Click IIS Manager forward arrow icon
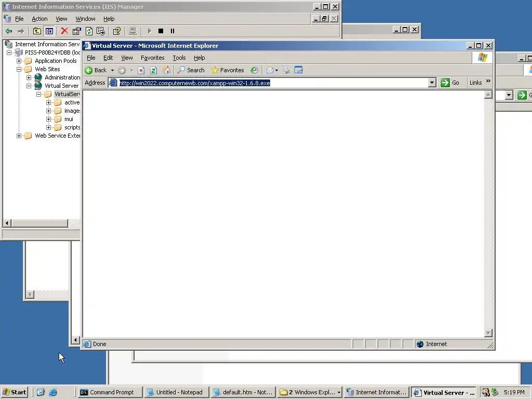This screenshot has height=399, width=532. [x=21, y=31]
